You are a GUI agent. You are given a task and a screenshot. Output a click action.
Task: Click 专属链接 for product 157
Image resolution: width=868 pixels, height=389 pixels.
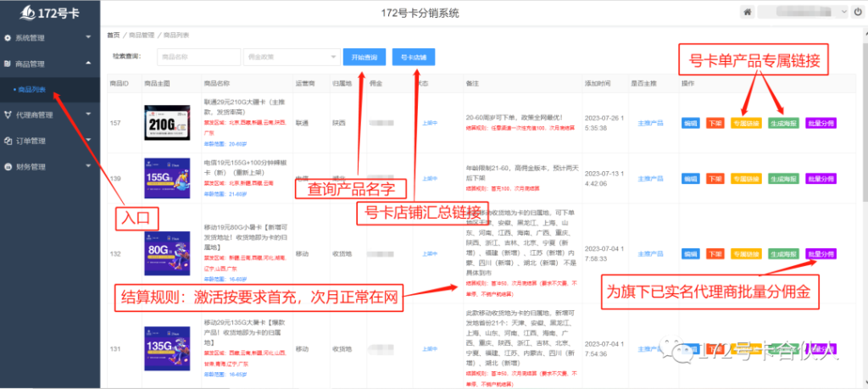(x=746, y=123)
